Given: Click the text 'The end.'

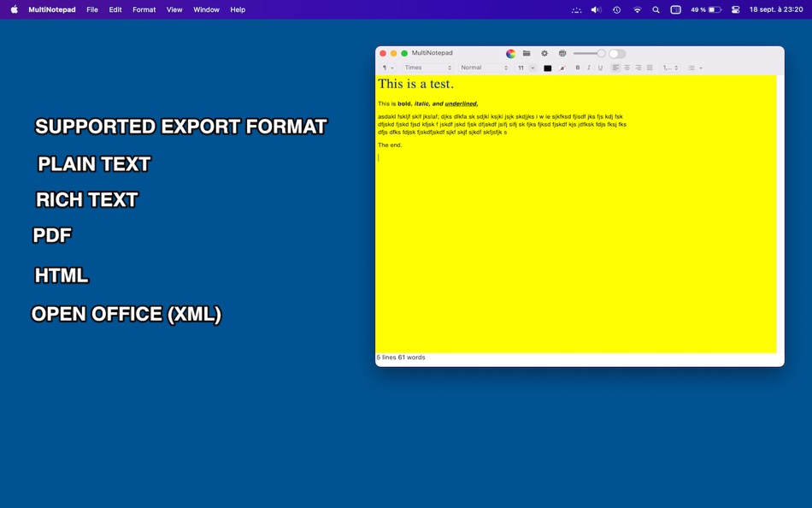Looking at the screenshot, I should click(390, 145).
